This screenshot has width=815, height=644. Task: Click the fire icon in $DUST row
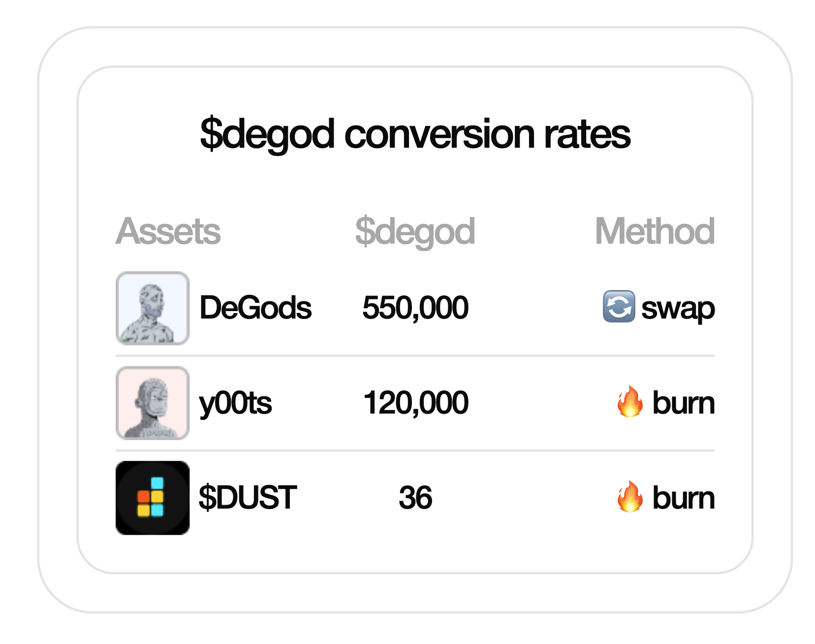(x=630, y=497)
